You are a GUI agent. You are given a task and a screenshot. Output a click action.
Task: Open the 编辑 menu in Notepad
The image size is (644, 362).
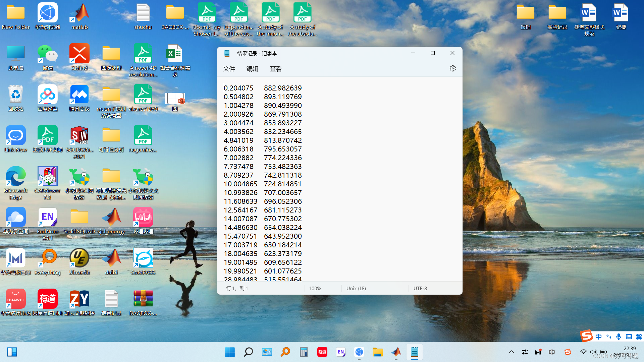click(252, 69)
